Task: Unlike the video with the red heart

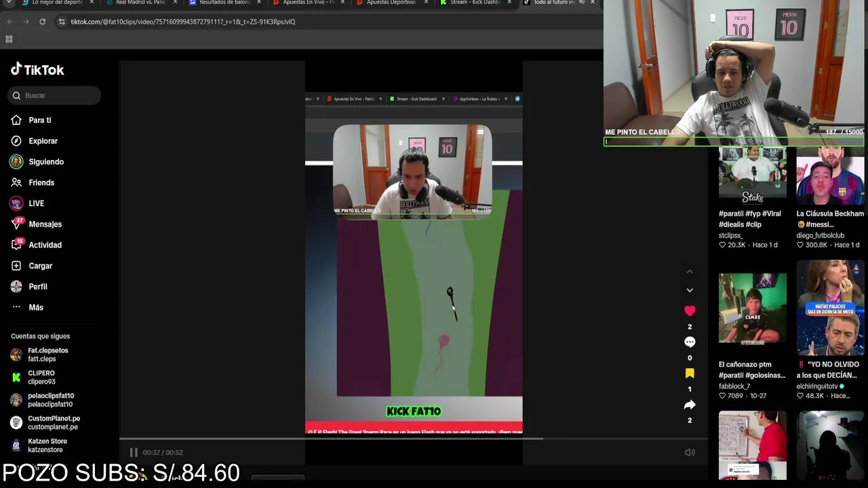Action: coord(690,310)
